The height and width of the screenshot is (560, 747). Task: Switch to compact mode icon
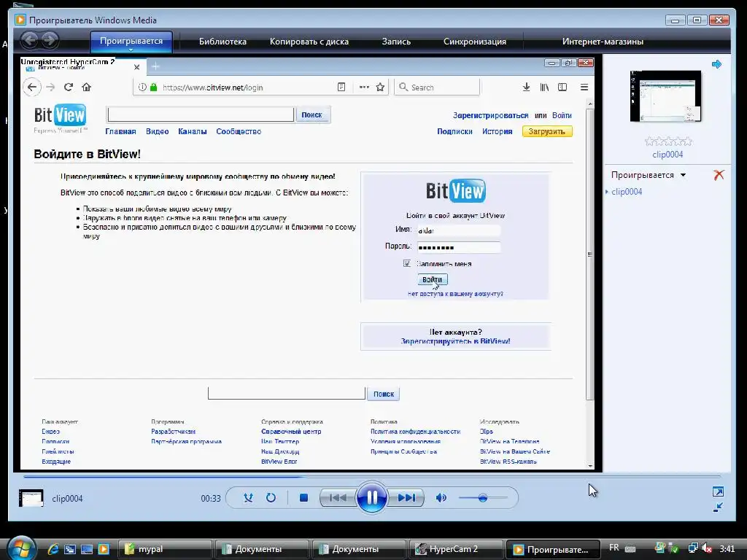click(x=718, y=507)
